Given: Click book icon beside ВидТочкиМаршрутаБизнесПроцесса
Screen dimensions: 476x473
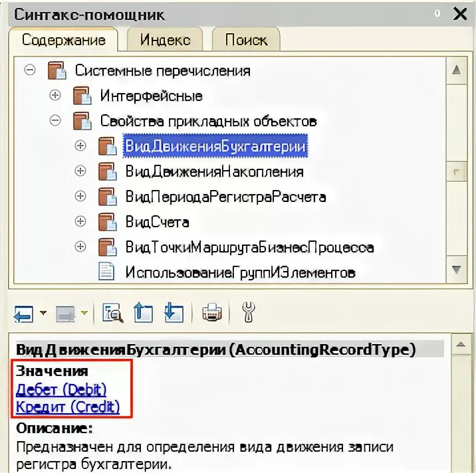Looking at the screenshot, I should [x=108, y=246].
